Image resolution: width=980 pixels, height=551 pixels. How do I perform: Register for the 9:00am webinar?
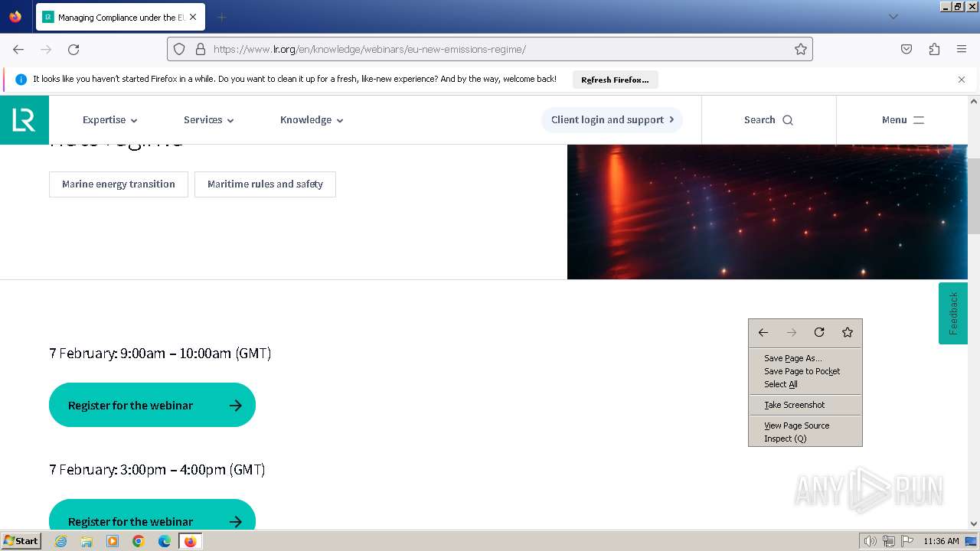click(x=152, y=405)
